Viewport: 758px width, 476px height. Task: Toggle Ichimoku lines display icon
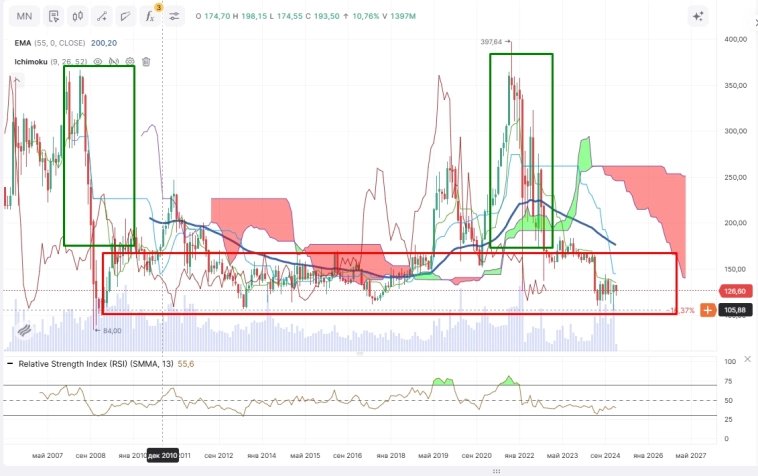coord(114,61)
